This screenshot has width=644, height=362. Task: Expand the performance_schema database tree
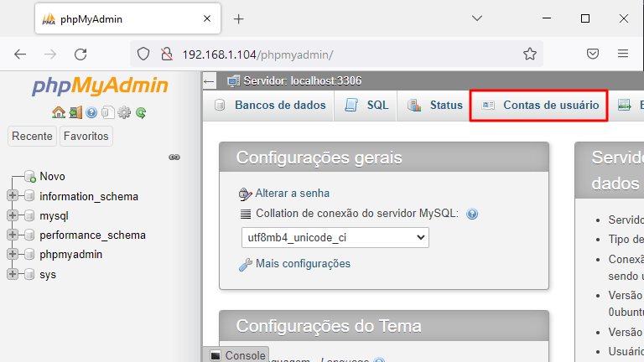pyautogui.click(x=13, y=235)
